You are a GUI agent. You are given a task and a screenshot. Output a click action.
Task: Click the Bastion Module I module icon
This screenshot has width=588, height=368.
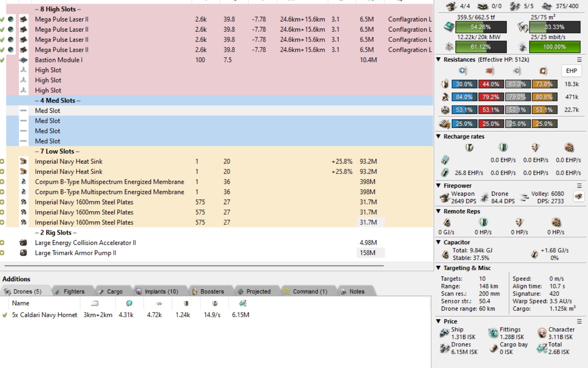[x=24, y=60]
